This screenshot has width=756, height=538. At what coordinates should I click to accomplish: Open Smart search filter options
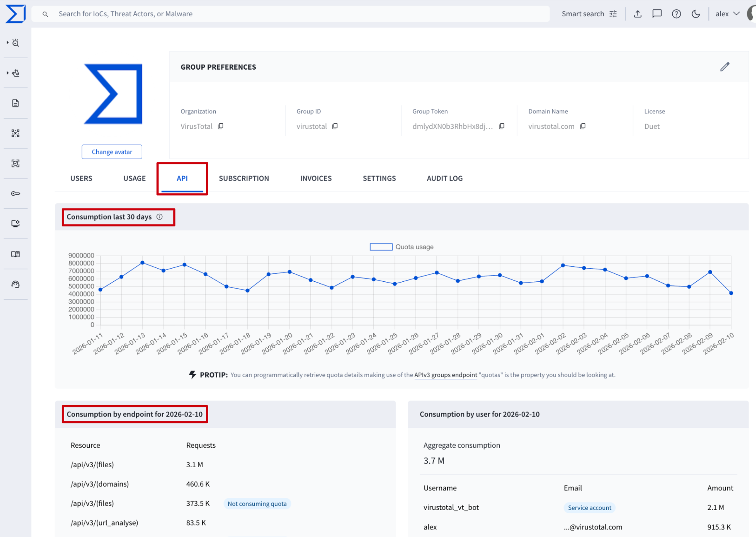tap(613, 14)
